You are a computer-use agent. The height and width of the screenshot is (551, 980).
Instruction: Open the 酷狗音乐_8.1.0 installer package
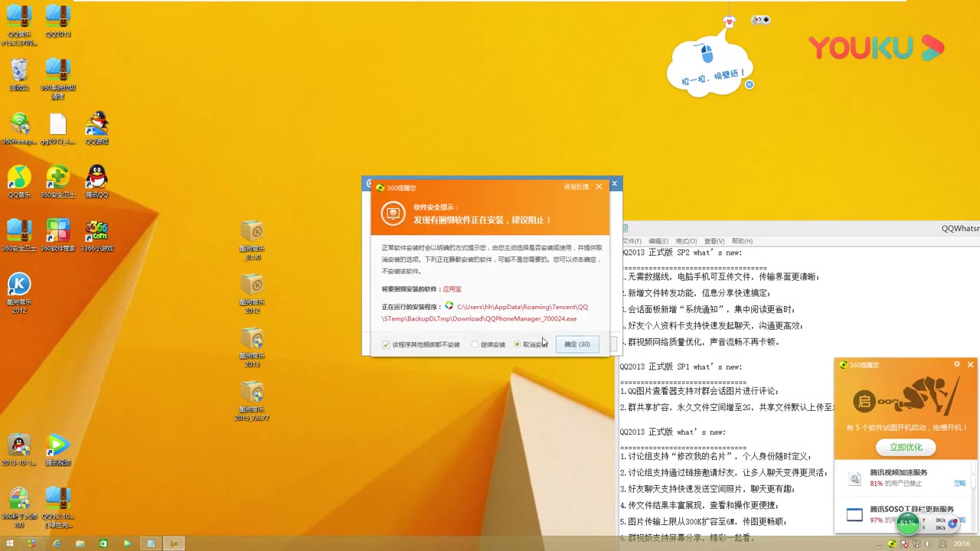[x=253, y=240]
